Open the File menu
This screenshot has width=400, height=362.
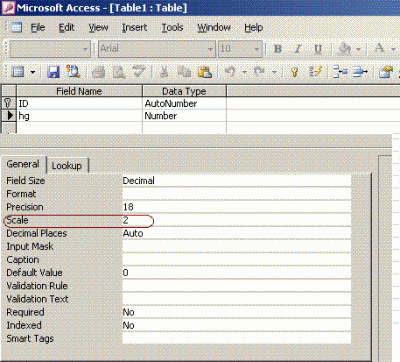(38, 27)
